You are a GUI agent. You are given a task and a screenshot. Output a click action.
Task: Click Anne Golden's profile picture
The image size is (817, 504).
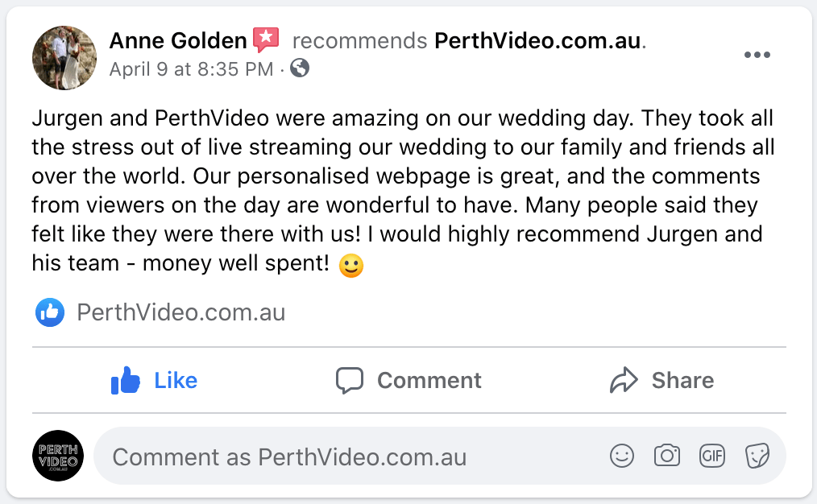pyautogui.click(x=64, y=57)
